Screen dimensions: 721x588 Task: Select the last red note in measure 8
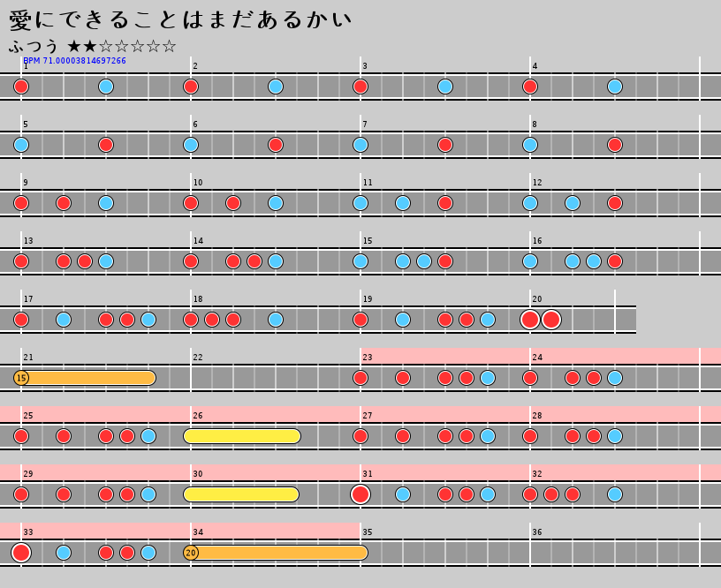point(615,145)
